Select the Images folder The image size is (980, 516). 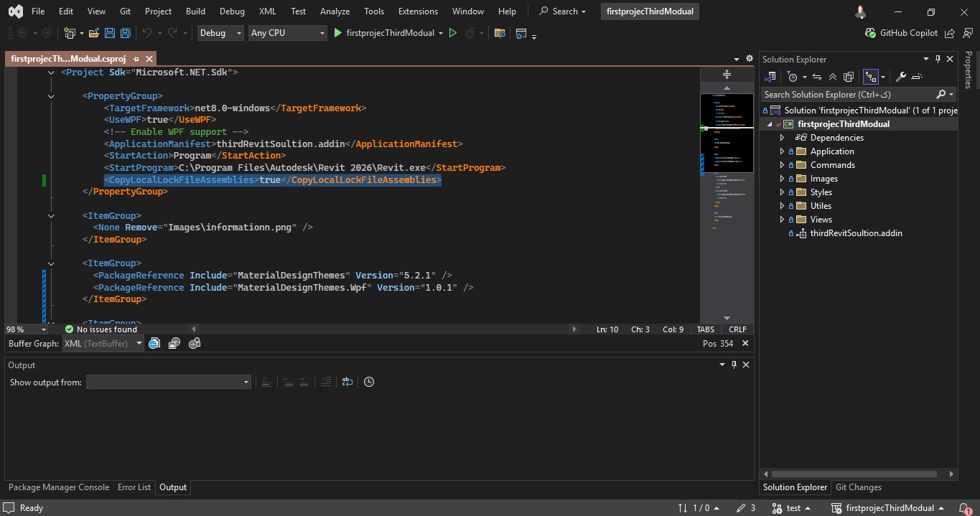point(824,179)
